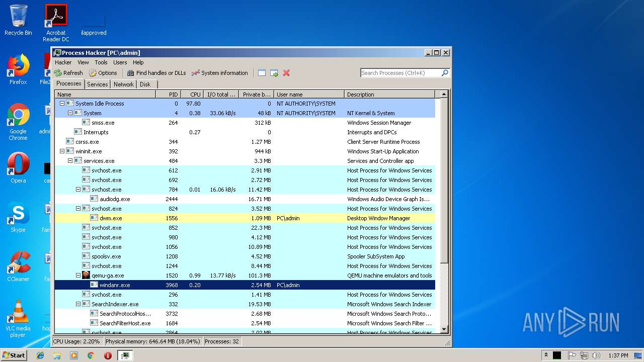
Task: Sort by the PID column header
Action: click(x=168, y=95)
